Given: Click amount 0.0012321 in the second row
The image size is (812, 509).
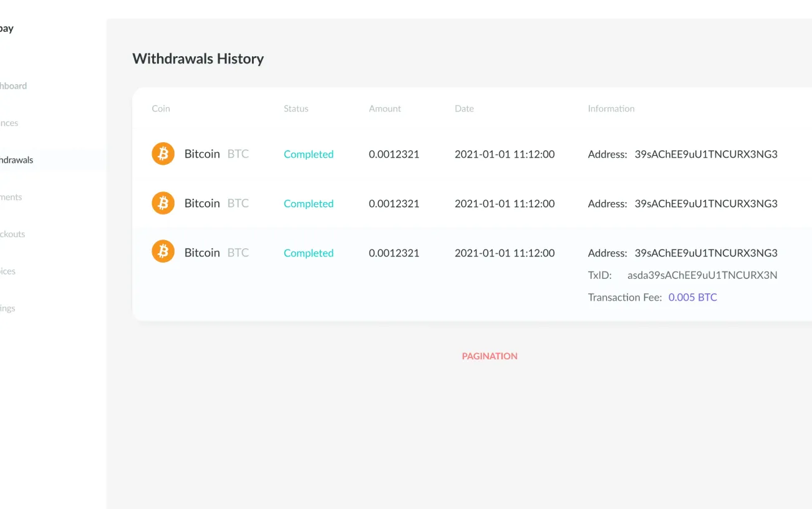Looking at the screenshot, I should pyautogui.click(x=394, y=203).
